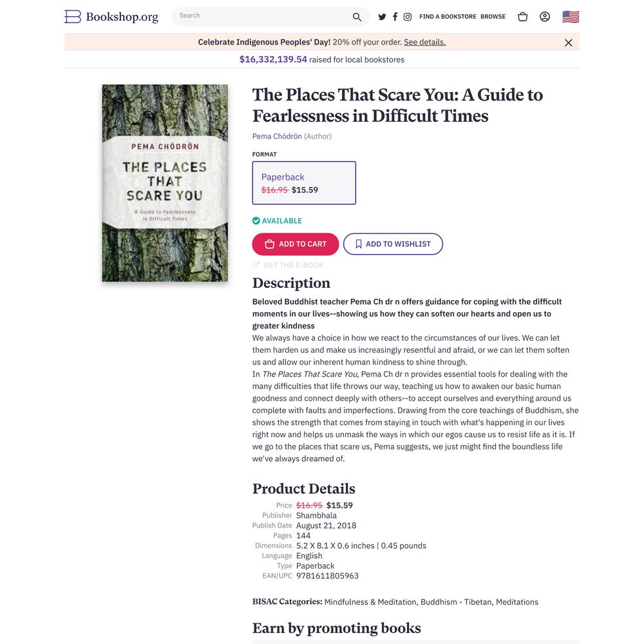The width and height of the screenshot is (644, 644).
Task: Click the US flag country selector
Action: [x=571, y=17]
